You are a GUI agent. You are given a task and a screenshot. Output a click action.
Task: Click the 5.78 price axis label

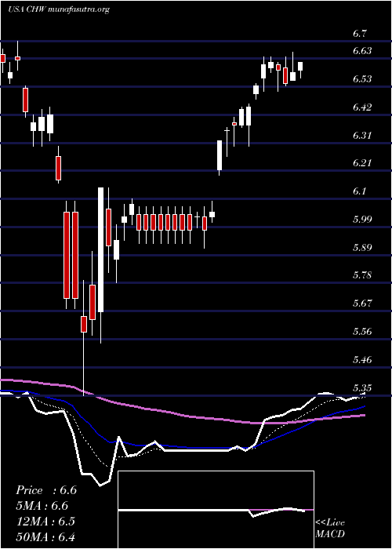click(362, 274)
